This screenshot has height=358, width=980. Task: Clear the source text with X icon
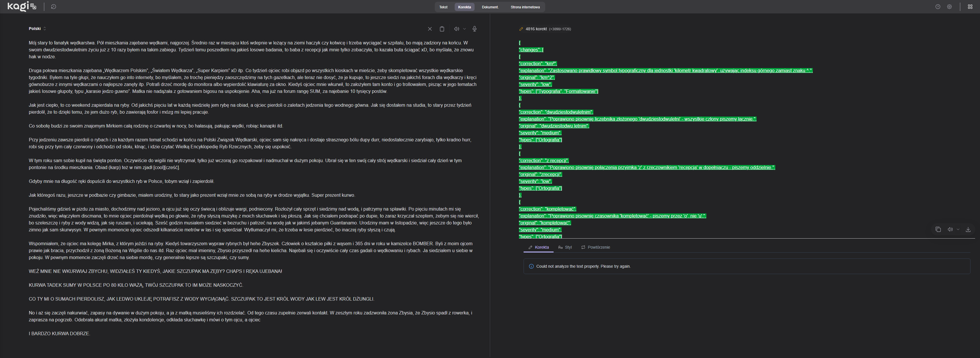pos(430,29)
